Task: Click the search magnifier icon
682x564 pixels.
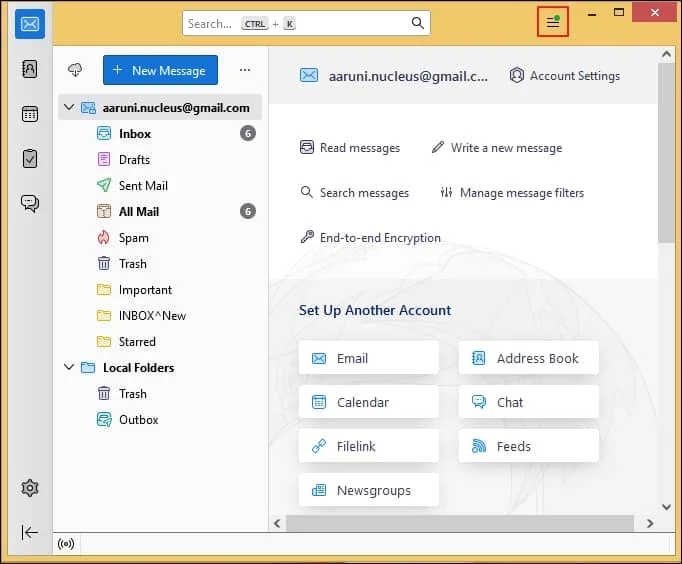Action: pyautogui.click(x=418, y=23)
